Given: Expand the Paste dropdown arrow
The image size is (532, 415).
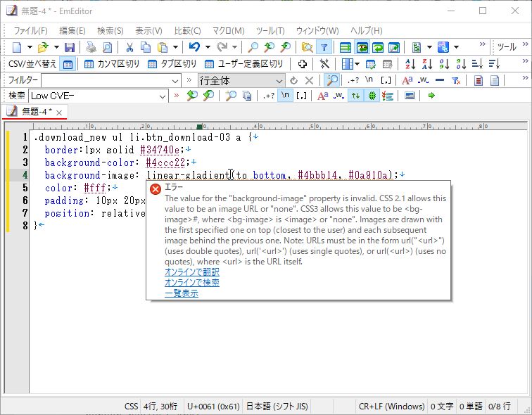Looking at the screenshot, I should click(175, 47).
